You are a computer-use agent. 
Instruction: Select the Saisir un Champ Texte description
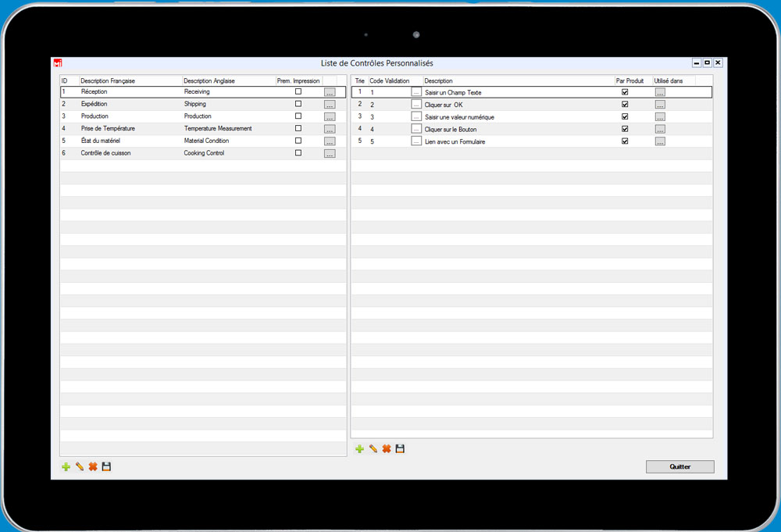click(x=453, y=93)
